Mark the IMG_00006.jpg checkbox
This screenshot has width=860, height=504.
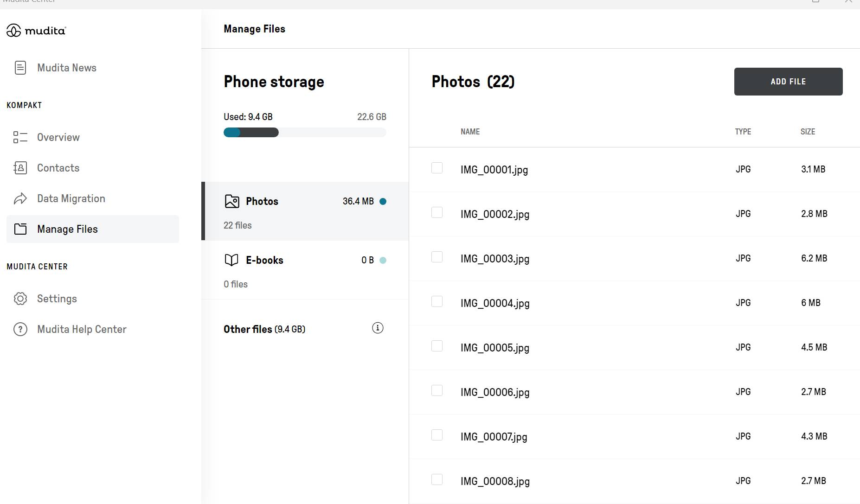point(437,390)
